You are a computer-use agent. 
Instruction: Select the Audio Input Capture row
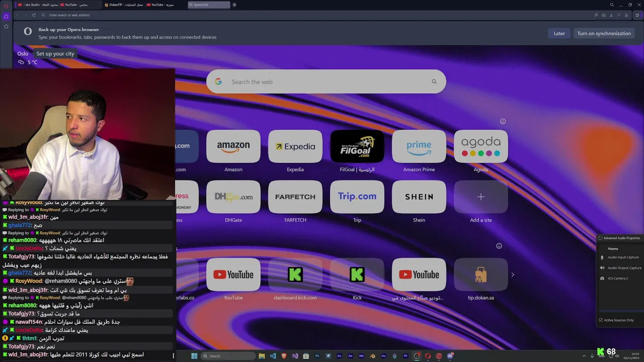620,257
